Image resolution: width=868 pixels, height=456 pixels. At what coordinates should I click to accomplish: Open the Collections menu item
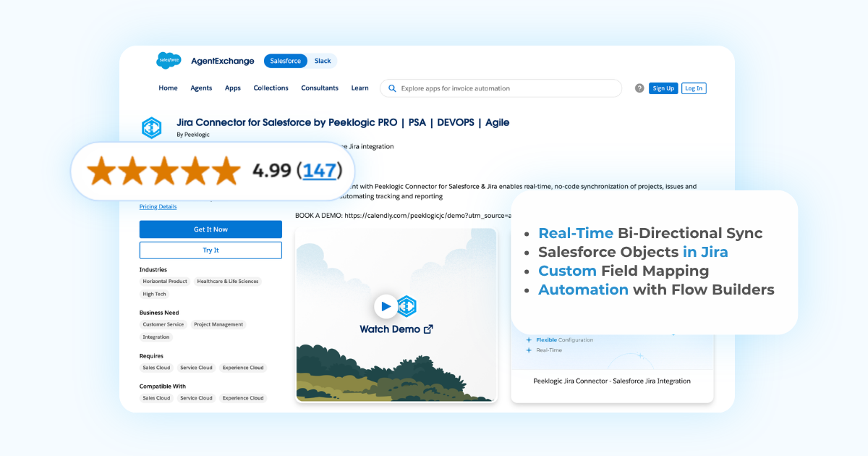click(271, 88)
